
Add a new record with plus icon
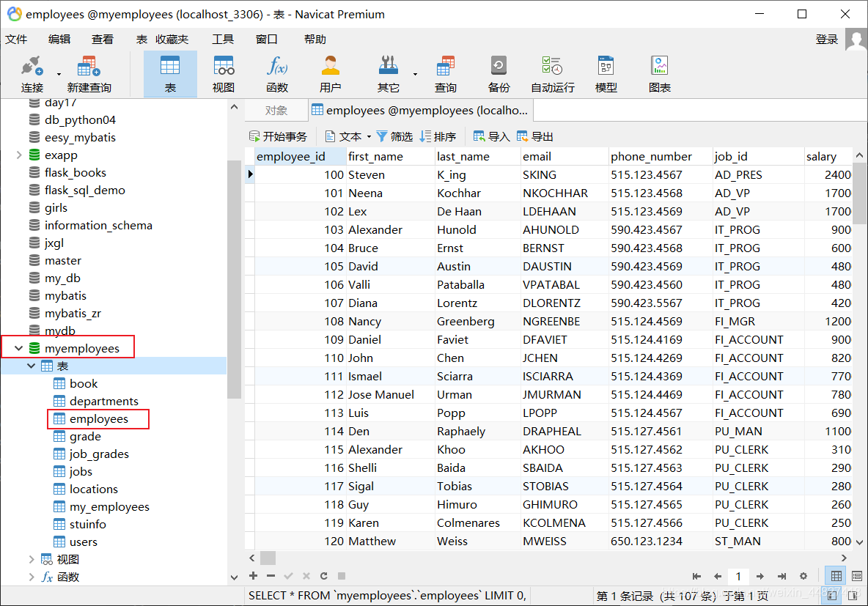click(253, 575)
